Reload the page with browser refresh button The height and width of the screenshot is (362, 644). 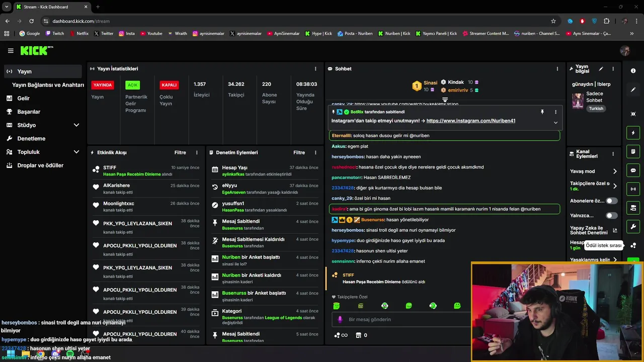pyautogui.click(x=31, y=21)
